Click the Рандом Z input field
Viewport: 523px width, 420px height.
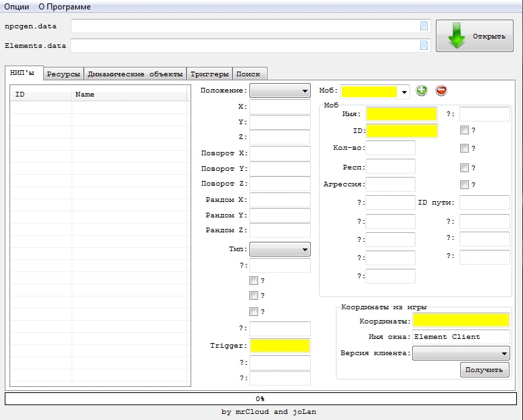tap(280, 230)
